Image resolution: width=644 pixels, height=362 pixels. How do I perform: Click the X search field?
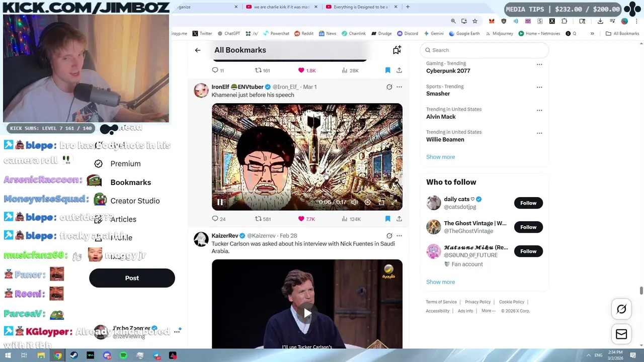pyautogui.click(x=485, y=50)
